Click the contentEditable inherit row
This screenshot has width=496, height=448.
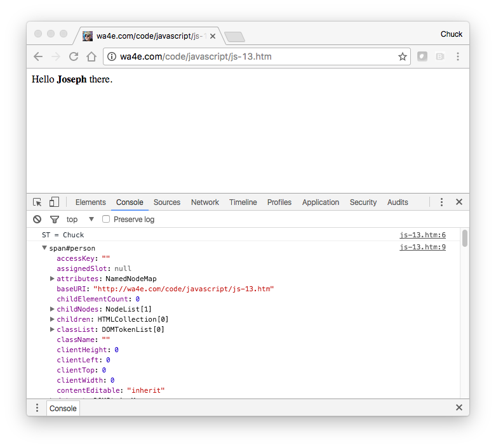111,390
